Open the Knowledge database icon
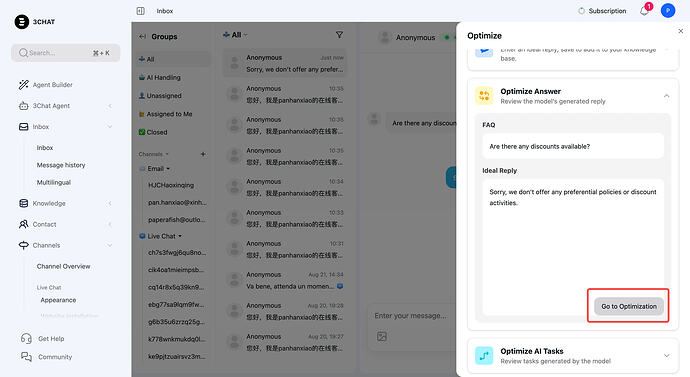Image resolution: width=690 pixels, height=377 pixels. point(24,203)
